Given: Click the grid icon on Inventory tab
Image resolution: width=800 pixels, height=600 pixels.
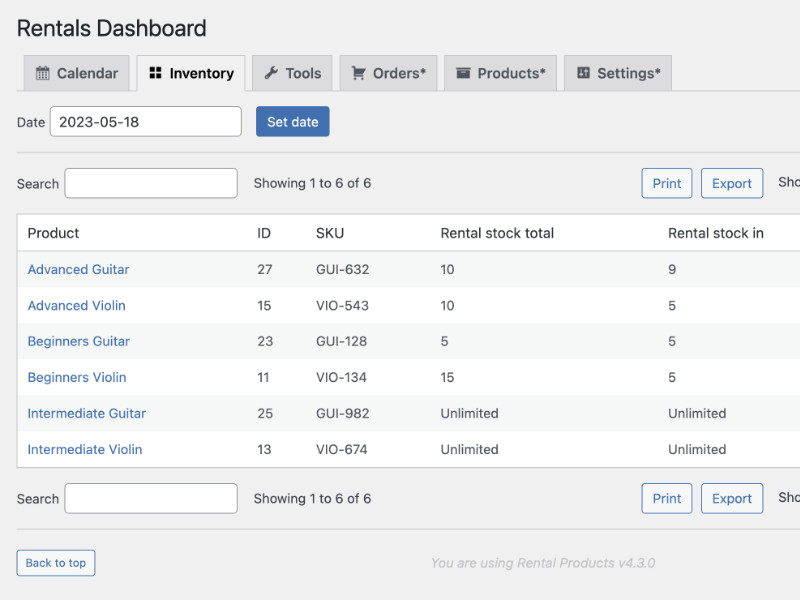Looking at the screenshot, I should (155, 73).
